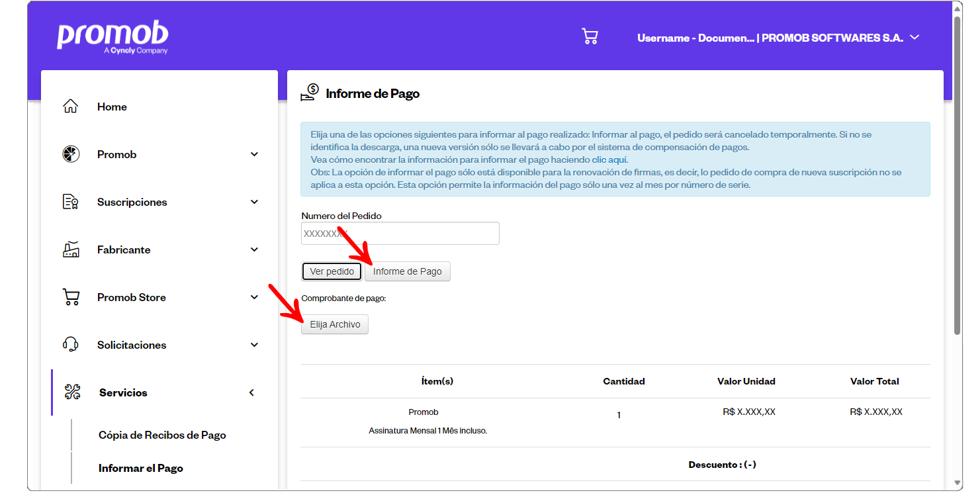Click the Valor Unidad column header
This screenshot has height=499, width=980.
point(746,381)
